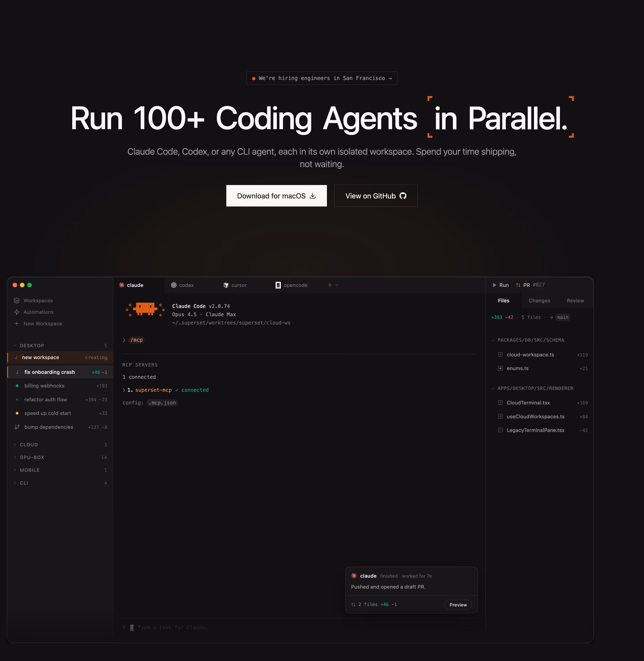Screen dimensions: 644x661
Task: Click the removed-file icon beside LegacyTerminalPane.tsx
Action: point(500,430)
